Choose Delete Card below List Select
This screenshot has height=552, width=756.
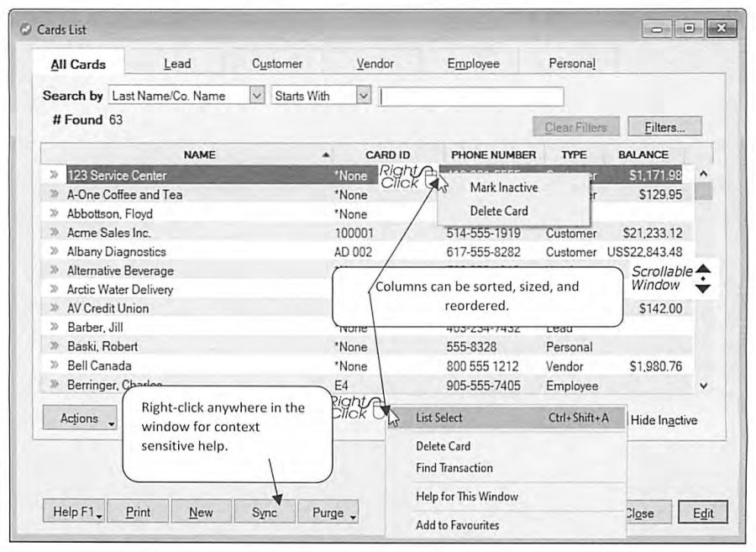pyautogui.click(x=443, y=446)
